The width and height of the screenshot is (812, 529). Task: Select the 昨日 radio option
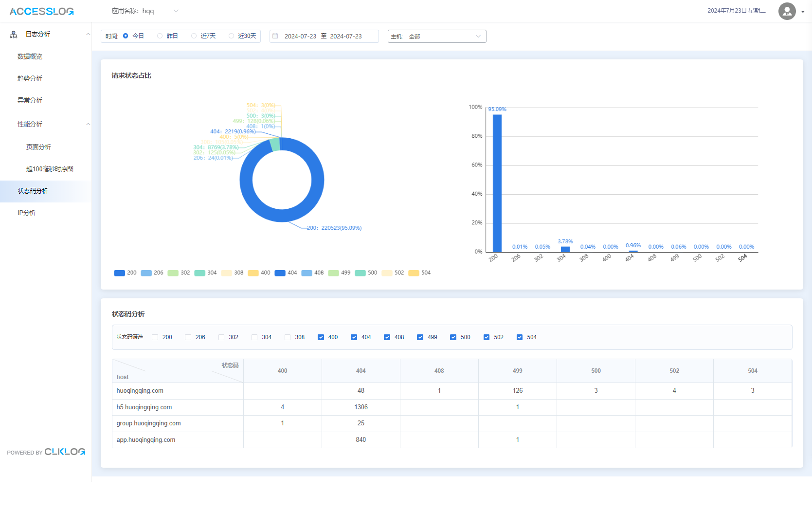(160, 36)
